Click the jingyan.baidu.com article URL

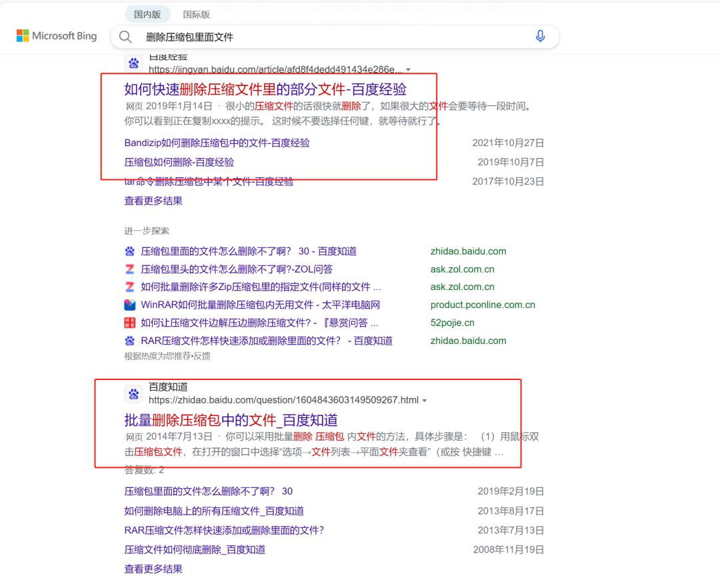click(275, 69)
